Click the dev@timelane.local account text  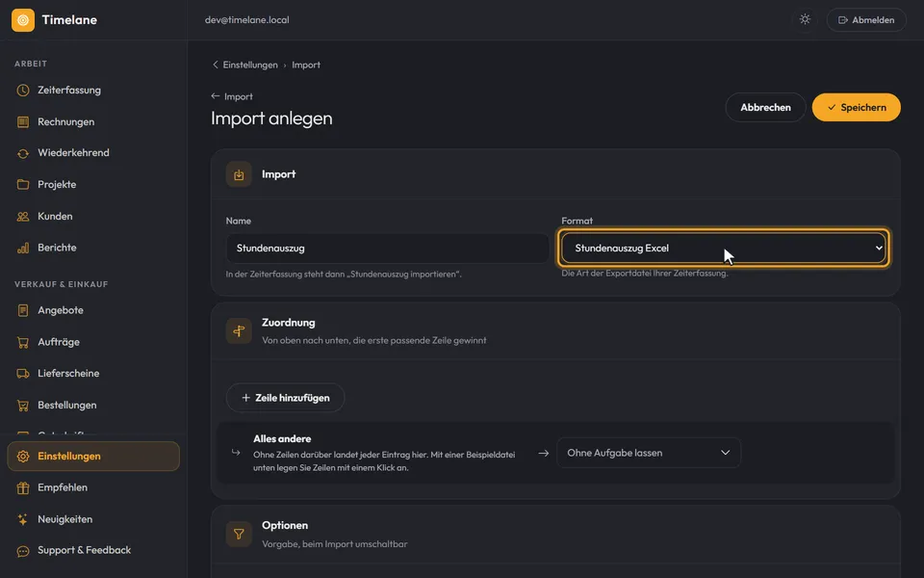coord(247,19)
